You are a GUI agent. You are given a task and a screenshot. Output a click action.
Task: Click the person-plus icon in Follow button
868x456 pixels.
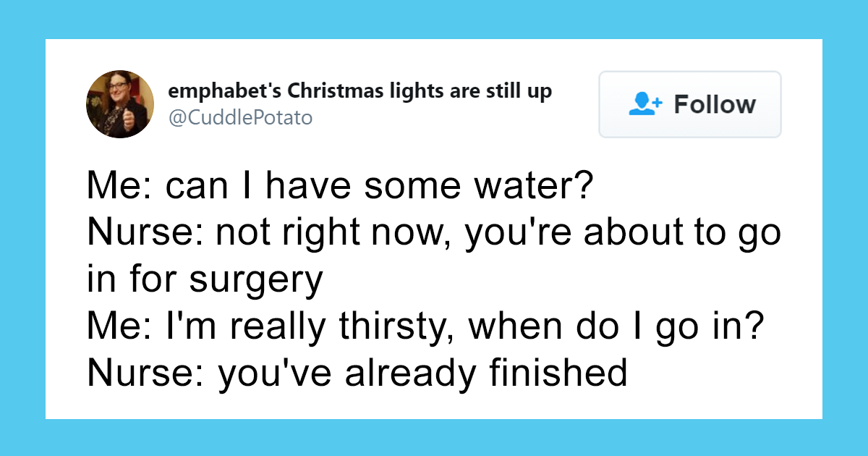645,104
